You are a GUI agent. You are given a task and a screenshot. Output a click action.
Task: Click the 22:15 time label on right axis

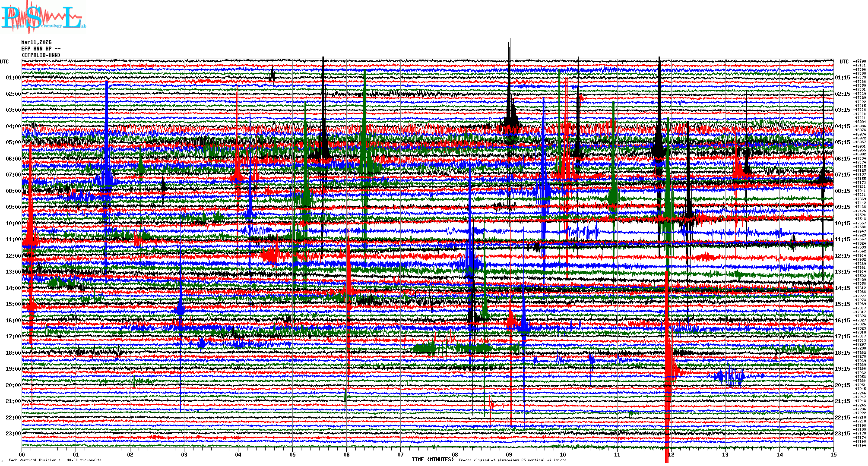(x=842, y=418)
